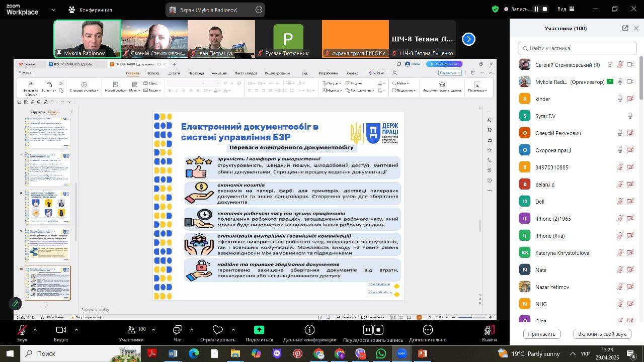The height and width of the screenshot is (362, 644).
Task: Toggle muted mic for 84970310085
Action: pos(620,167)
